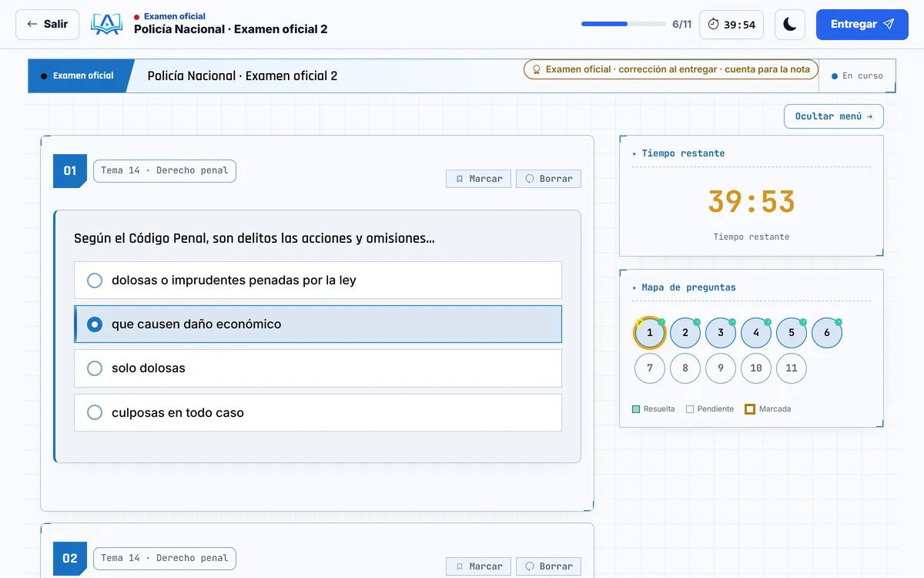Go to question 6 in the question map
The width and height of the screenshot is (924, 578).
(x=827, y=333)
